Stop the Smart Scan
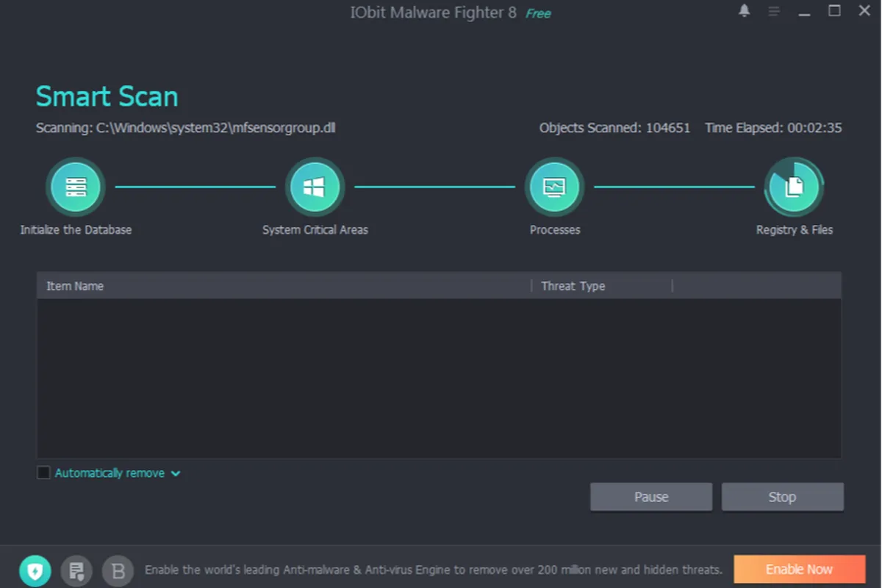Screen dimensions: 882x588 [x=782, y=497]
